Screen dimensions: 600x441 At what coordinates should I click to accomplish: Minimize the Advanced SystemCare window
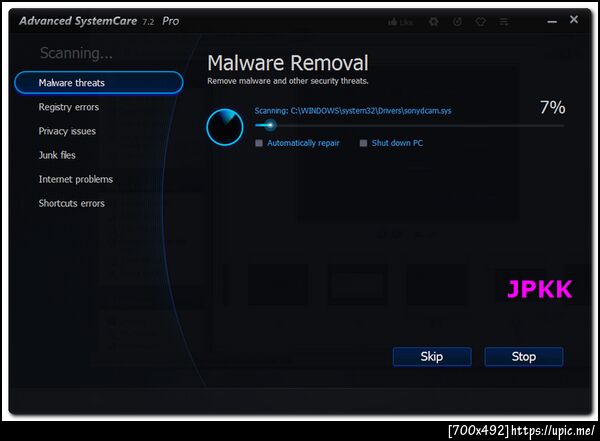tap(552, 22)
